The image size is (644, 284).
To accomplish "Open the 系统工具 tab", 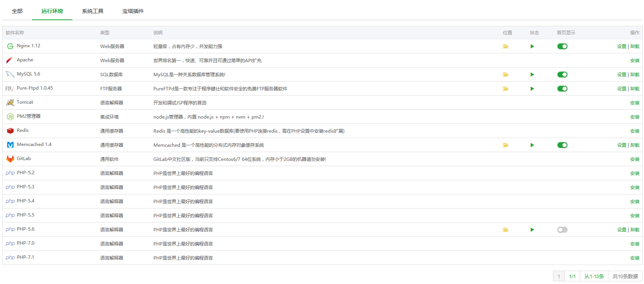I will [93, 11].
